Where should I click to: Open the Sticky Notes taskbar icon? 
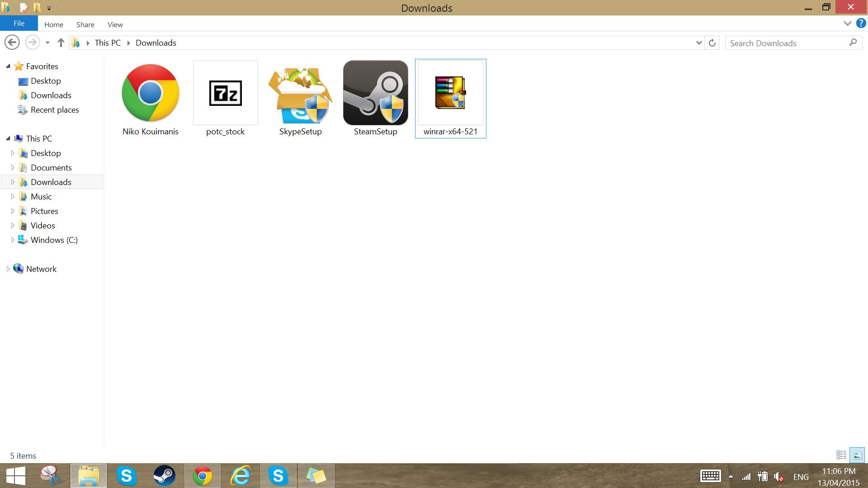coord(316,476)
